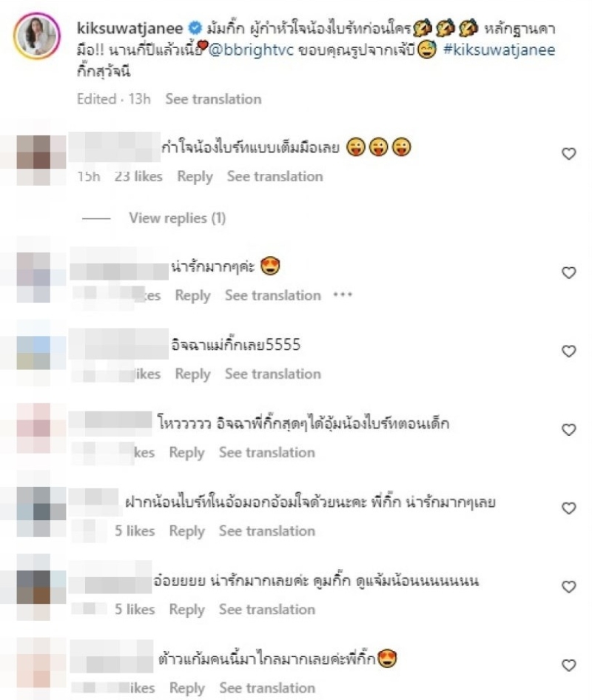See translation of the post caption
The width and height of the screenshot is (592, 700).
click(213, 98)
